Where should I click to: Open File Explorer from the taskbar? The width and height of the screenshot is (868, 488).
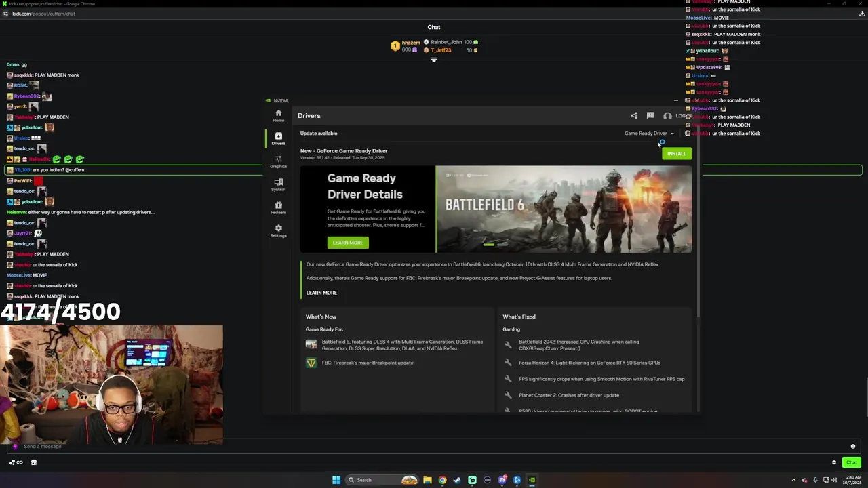tap(427, 480)
